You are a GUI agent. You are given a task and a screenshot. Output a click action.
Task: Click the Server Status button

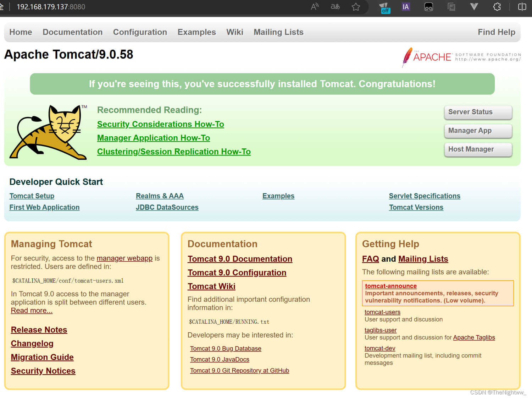point(478,112)
